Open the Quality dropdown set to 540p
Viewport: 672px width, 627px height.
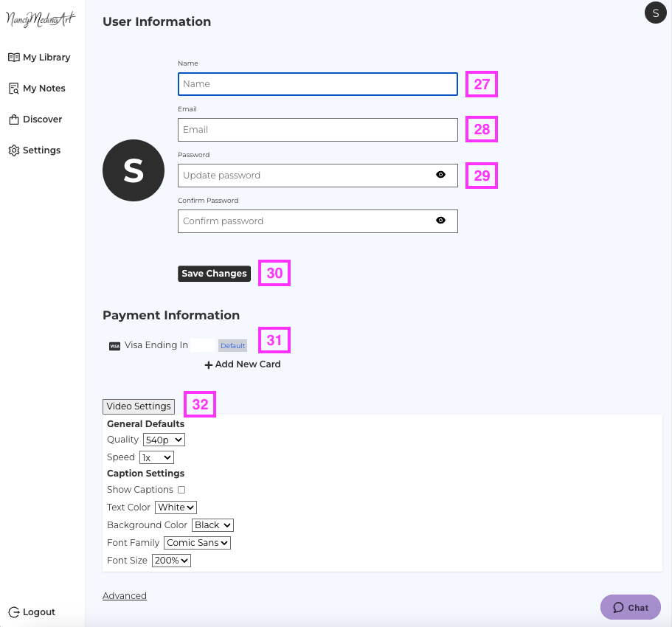point(164,440)
